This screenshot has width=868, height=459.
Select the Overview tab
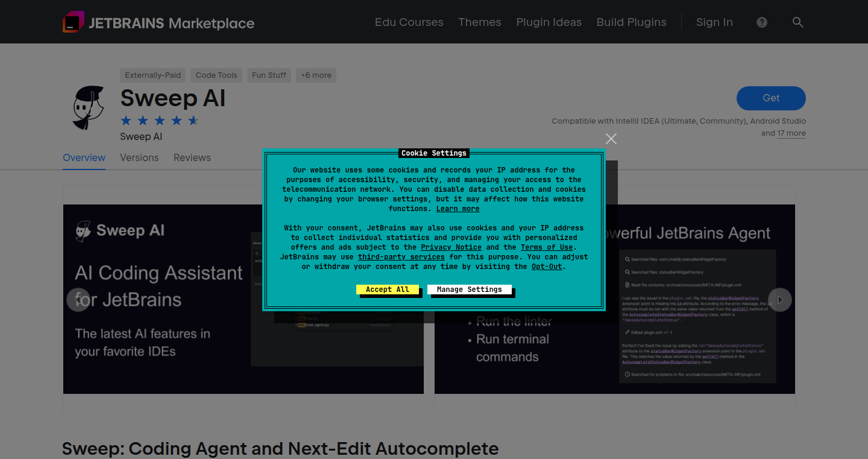[84, 158]
